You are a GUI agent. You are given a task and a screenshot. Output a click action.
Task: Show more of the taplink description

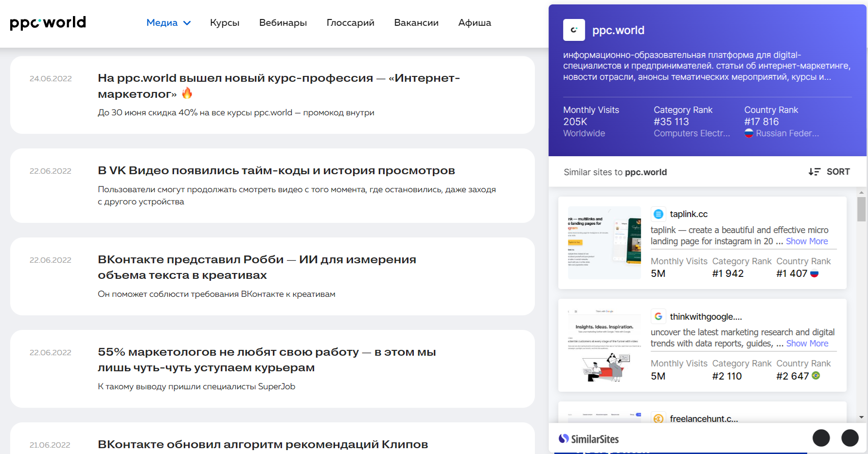pos(807,241)
